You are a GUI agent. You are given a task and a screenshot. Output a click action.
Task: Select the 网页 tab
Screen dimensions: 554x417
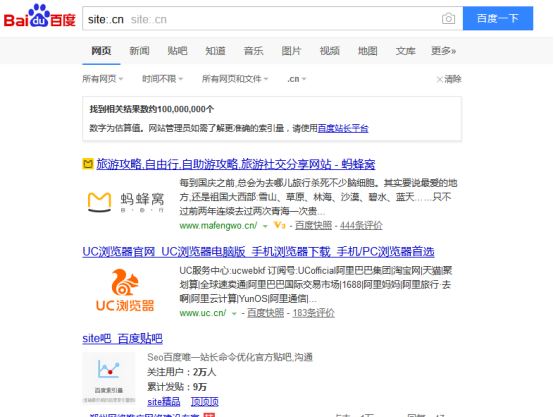coord(101,51)
